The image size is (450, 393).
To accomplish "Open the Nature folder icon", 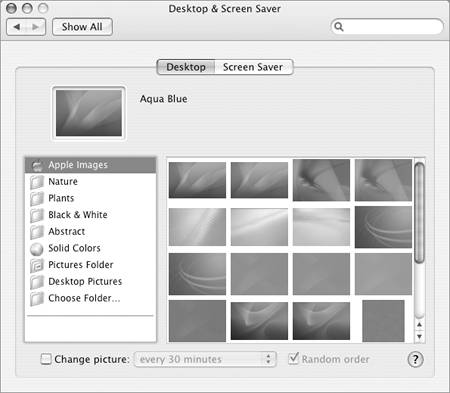I will [x=37, y=182].
